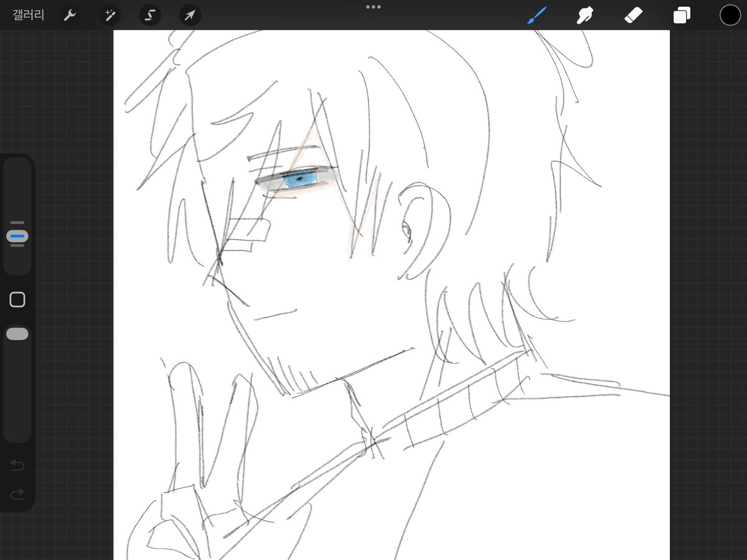The width and height of the screenshot is (747, 560).
Task: Open the Adjustments magic wand menu
Action: 110,15
